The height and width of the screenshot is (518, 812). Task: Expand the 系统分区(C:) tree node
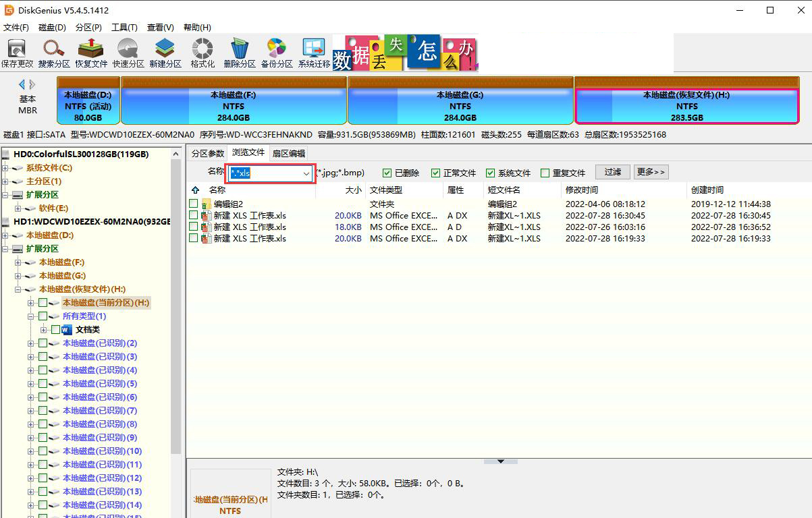pos(6,168)
